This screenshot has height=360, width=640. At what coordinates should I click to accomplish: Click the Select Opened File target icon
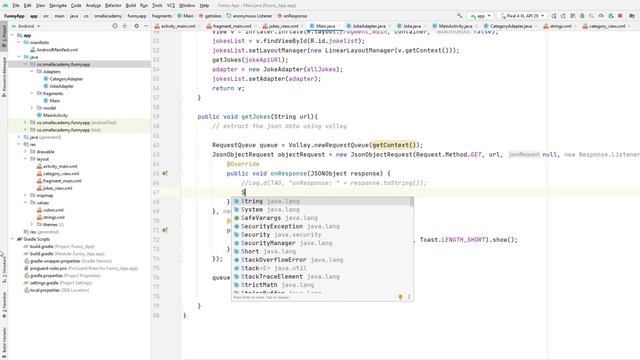[x=115, y=26]
